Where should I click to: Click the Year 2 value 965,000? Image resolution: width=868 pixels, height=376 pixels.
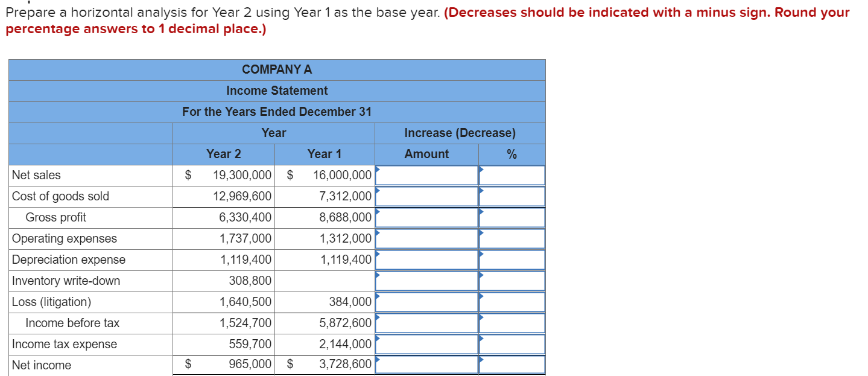pyautogui.click(x=250, y=365)
